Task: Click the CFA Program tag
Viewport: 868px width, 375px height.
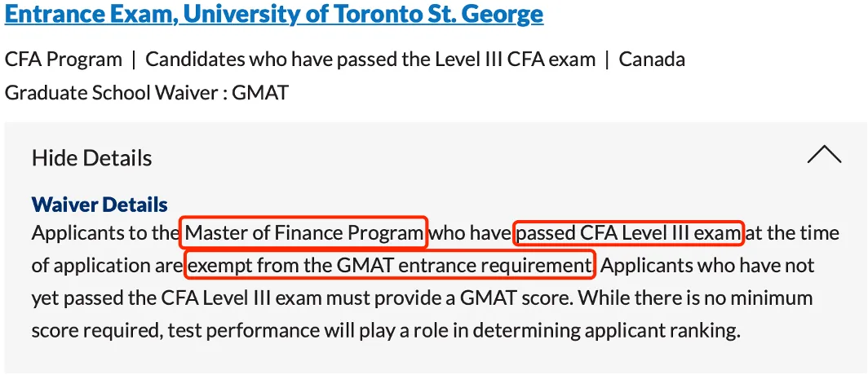Action: (x=63, y=60)
